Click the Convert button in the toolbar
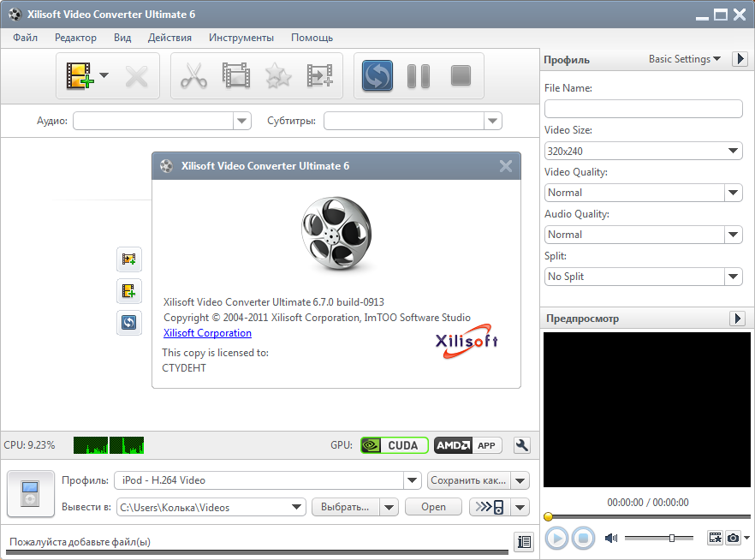This screenshot has height=560, width=755. (377, 76)
